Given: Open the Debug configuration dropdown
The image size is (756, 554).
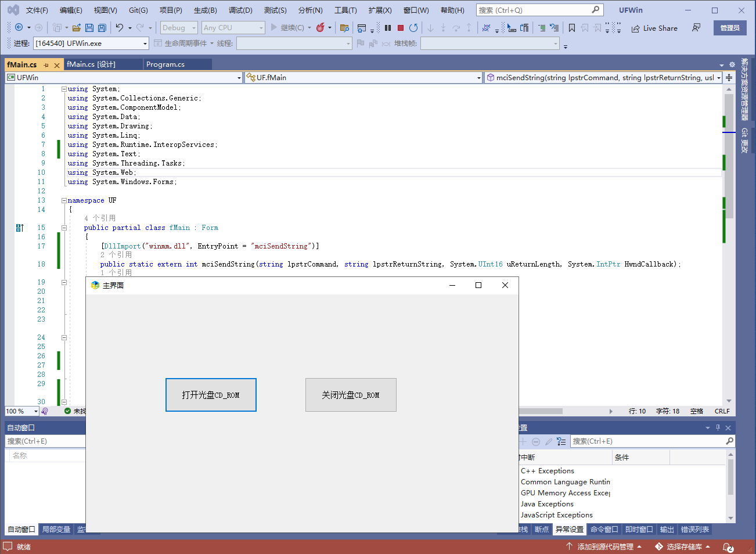Looking at the screenshot, I should [179, 27].
